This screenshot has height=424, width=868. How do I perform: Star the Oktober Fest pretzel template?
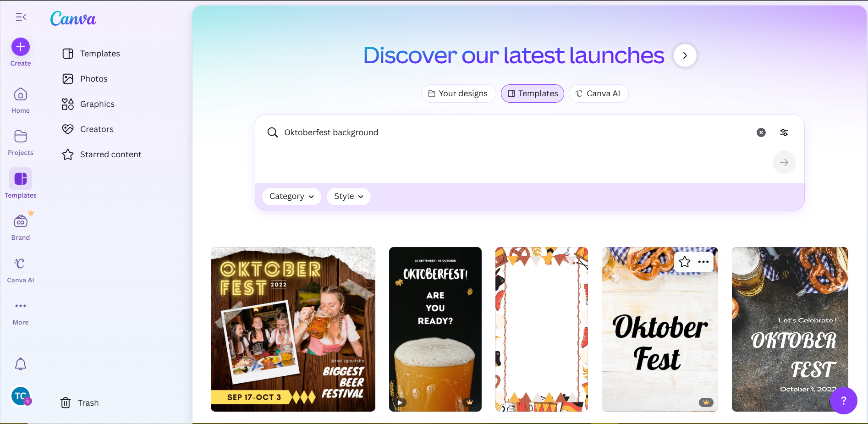(685, 262)
